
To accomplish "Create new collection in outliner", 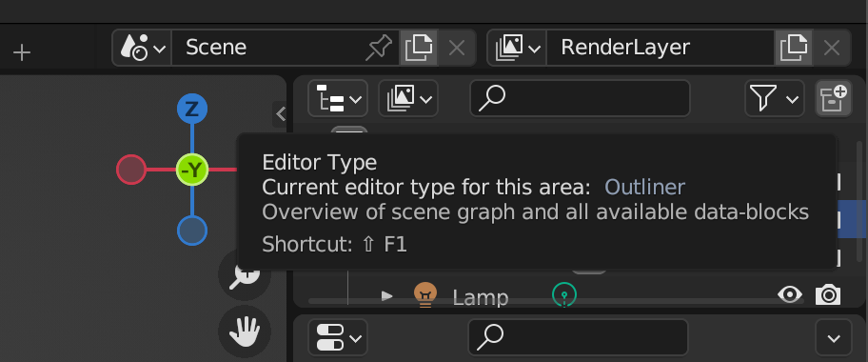I will (833, 99).
